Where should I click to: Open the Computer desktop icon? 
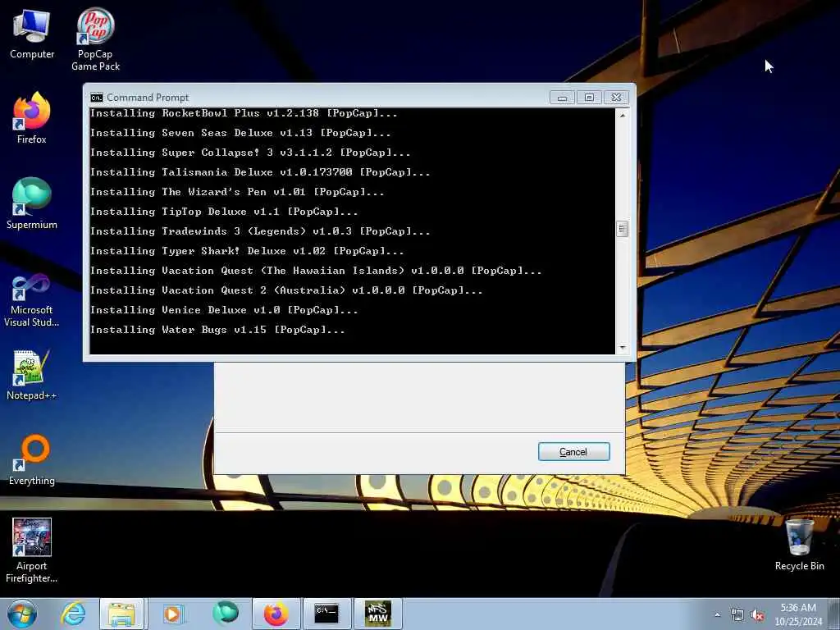(32, 34)
